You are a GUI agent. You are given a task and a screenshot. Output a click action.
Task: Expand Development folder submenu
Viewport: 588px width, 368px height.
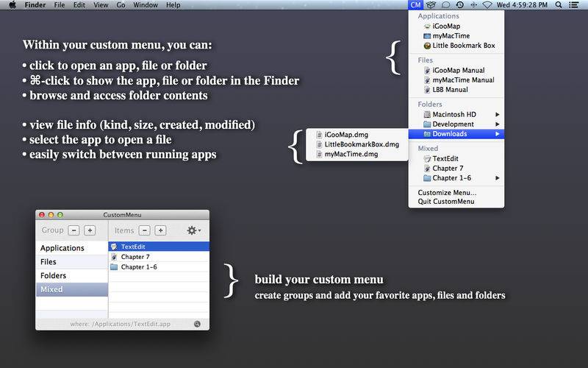(x=456, y=124)
